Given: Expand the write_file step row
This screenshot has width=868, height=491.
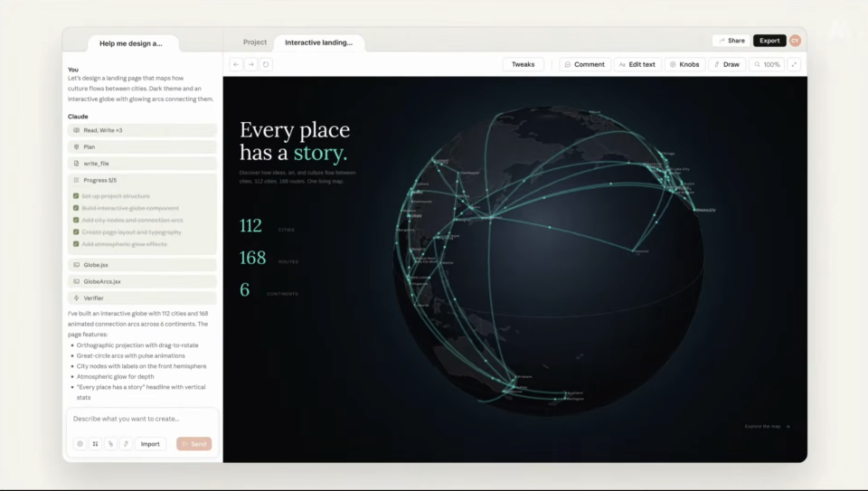Looking at the screenshot, I should 142,164.
